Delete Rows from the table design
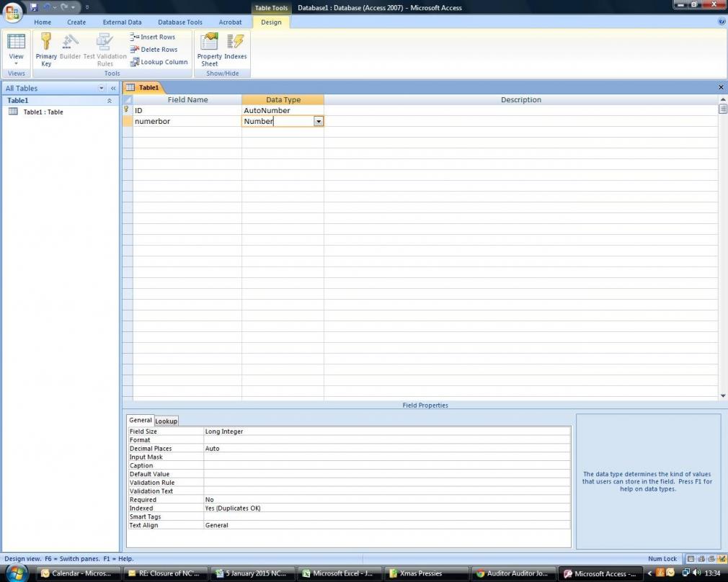Image resolution: width=728 pixels, height=582 pixels. pyautogui.click(x=154, y=49)
